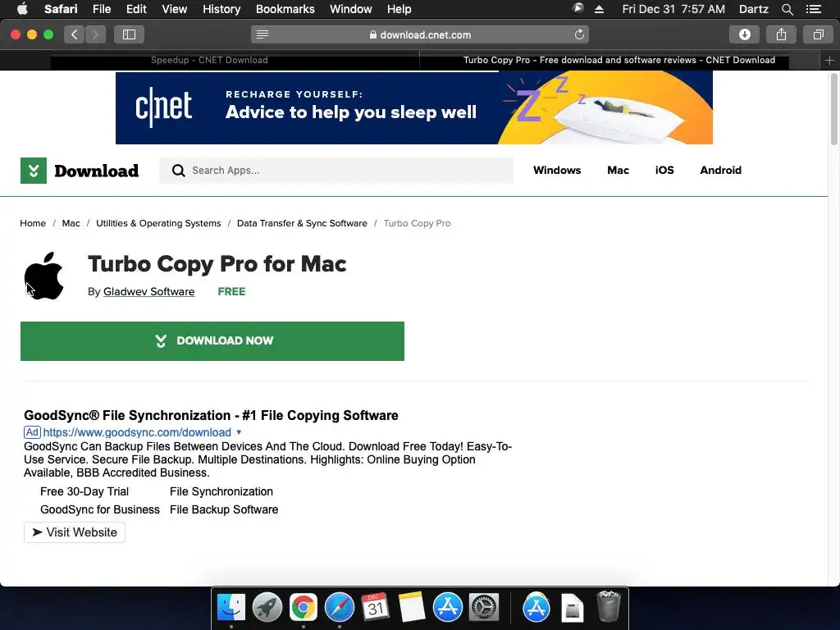This screenshot has width=840, height=630.
Task: Click the Dartz user name in menu bar
Action: coord(753,9)
